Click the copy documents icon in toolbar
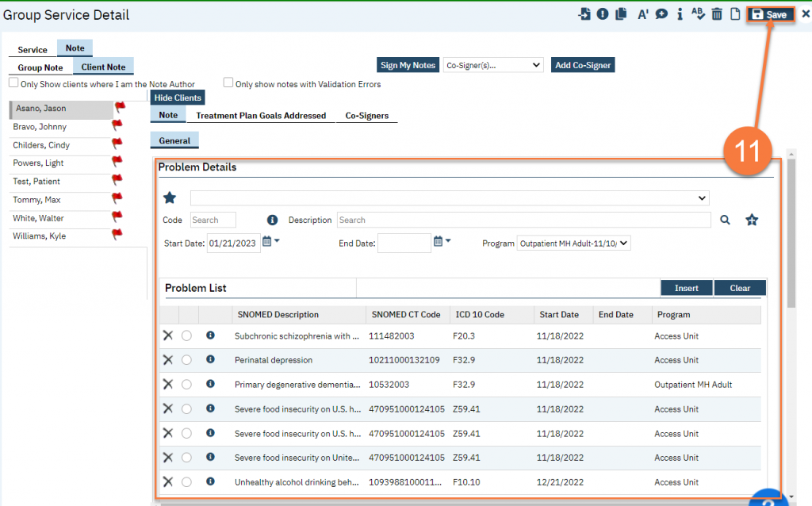This screenshot has width=812, height=506. pyautogui.click(x=622, y=14)
